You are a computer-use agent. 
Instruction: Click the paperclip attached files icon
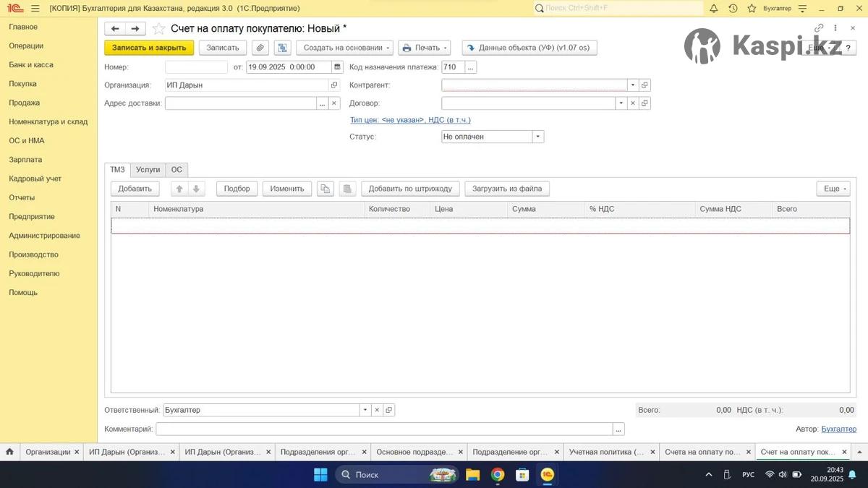pyautogui.click(x=260, y=48)
